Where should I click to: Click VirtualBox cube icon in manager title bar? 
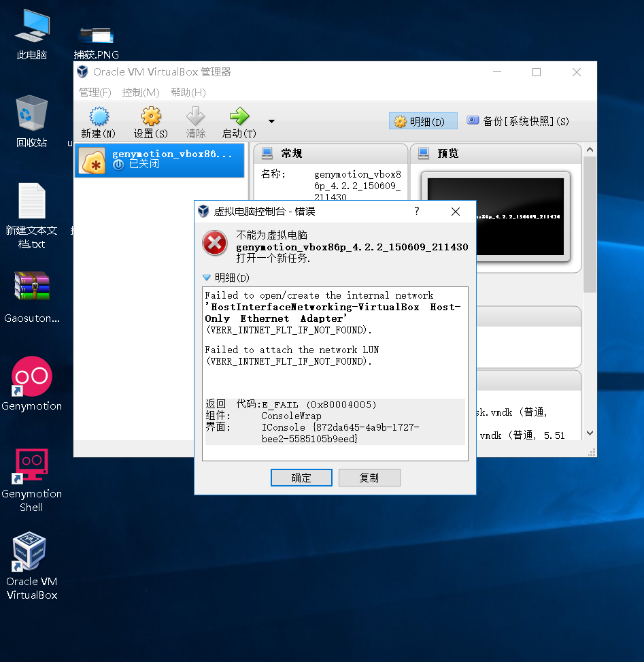pos(82,71)
